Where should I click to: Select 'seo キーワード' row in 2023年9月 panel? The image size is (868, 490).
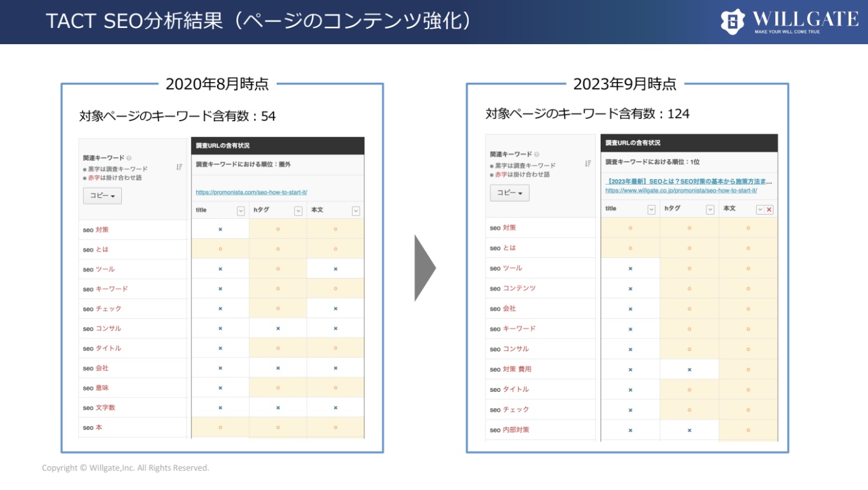click(540, 329)
